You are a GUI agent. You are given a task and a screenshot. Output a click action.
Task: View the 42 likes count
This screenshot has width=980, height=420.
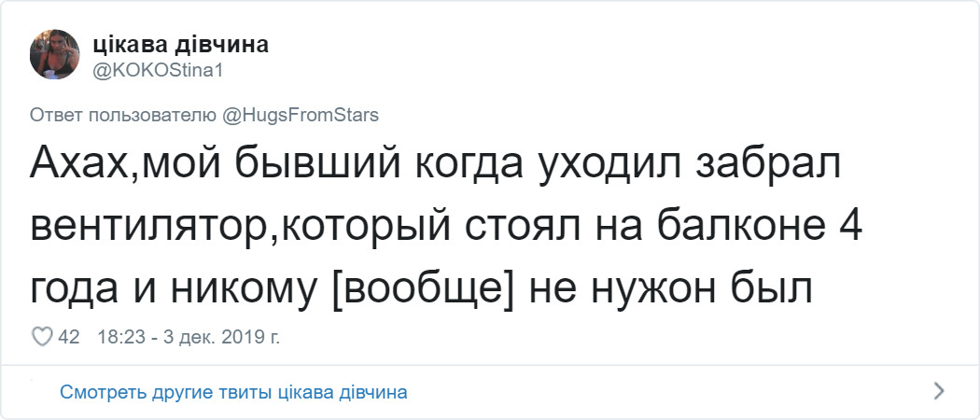click(69, 338)
